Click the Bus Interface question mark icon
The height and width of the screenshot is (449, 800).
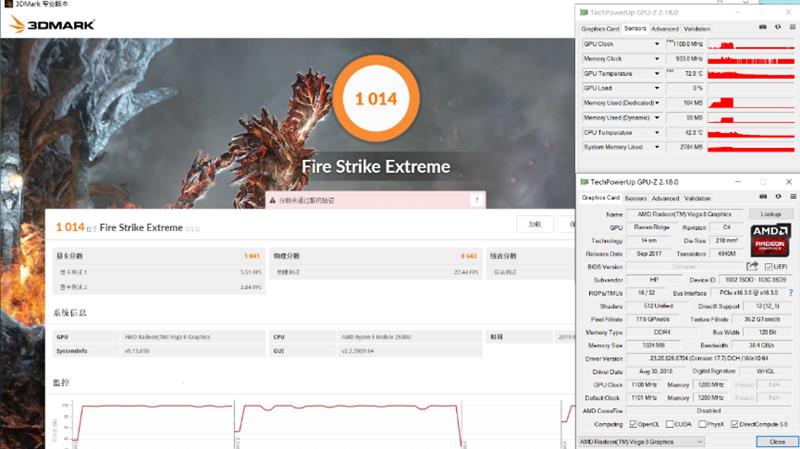pyautogui.click(x=790, y=295)
